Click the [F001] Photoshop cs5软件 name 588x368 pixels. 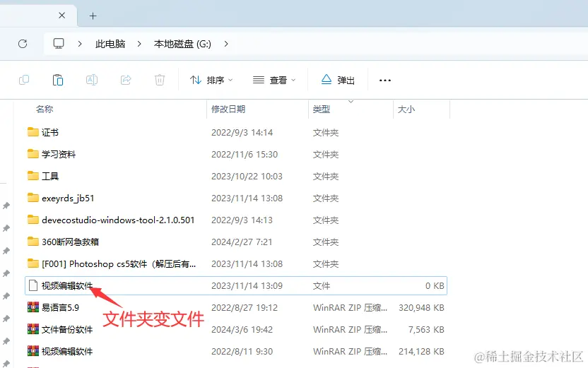click(x=119, y=264)
